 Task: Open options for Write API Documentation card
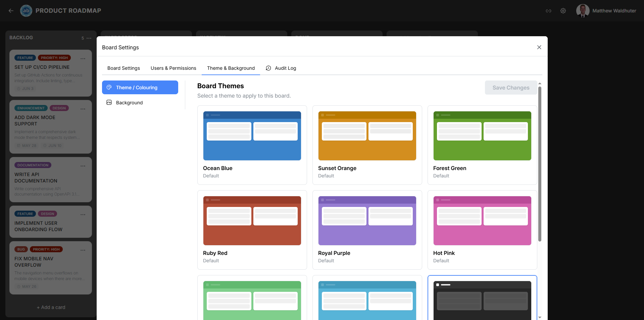click(x=83, y=166)
